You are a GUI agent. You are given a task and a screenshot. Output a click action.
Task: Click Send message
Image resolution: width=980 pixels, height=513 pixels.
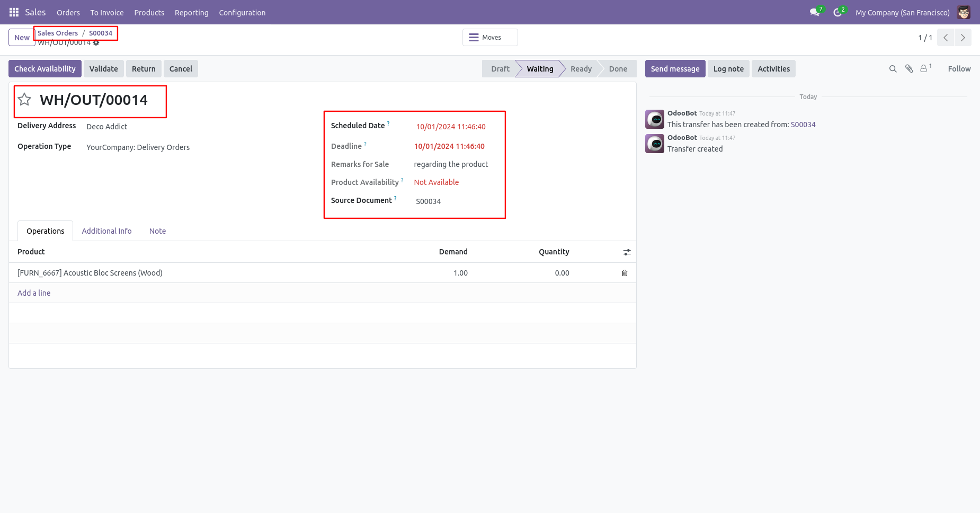675,69
